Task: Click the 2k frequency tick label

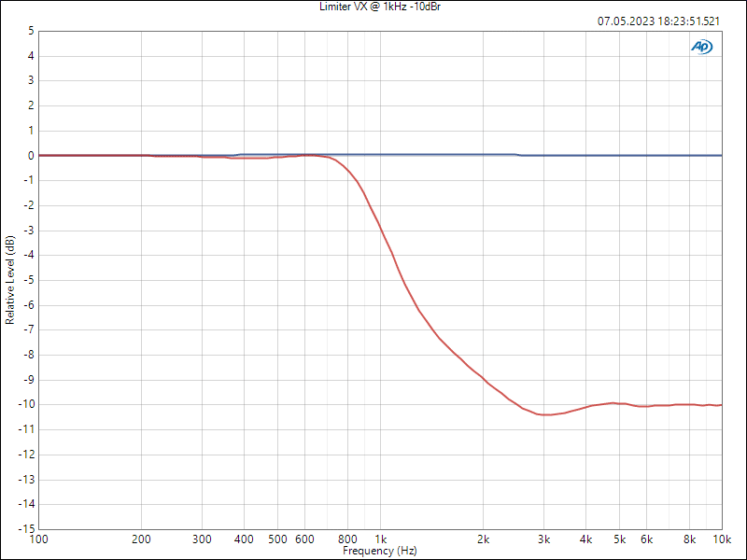Action: (x=483, y=539)
